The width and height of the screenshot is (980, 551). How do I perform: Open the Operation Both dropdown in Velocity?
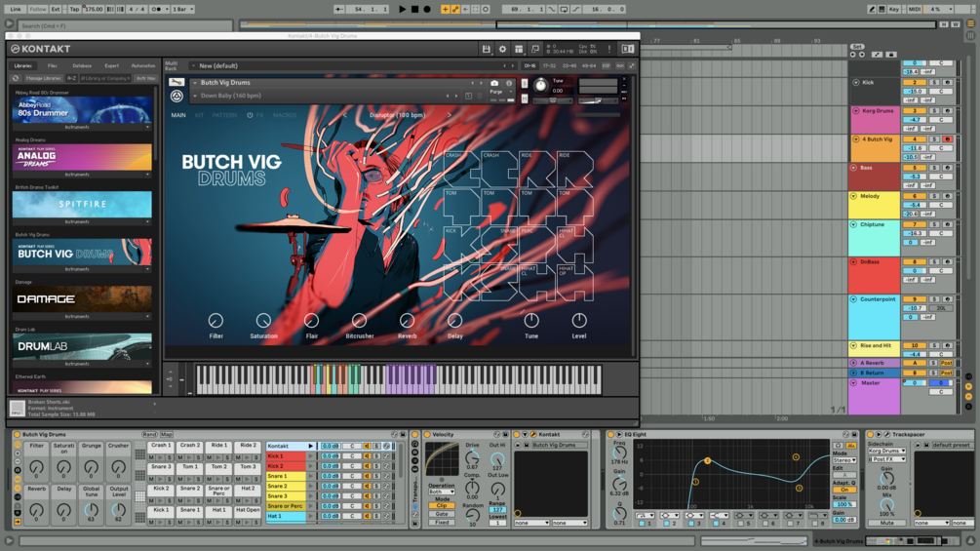point(442,492)
